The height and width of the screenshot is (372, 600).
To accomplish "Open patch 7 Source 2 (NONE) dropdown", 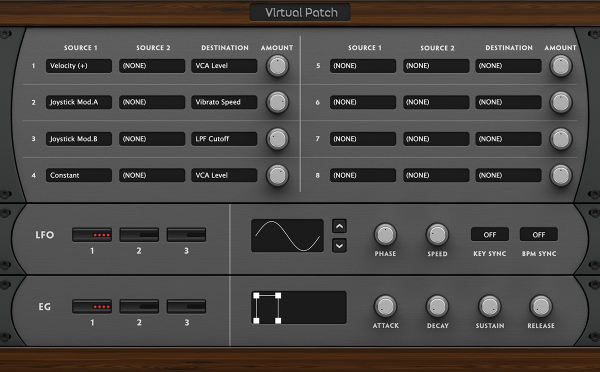I will (436, 139).
